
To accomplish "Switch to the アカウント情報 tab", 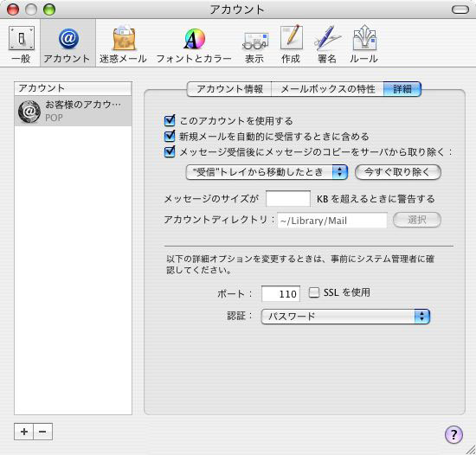I will point(229,89).
